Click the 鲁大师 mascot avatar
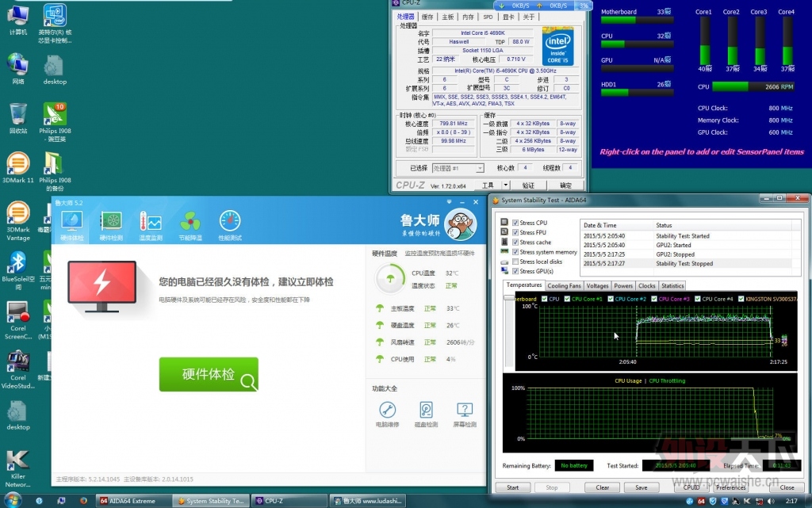 [461, 224]
